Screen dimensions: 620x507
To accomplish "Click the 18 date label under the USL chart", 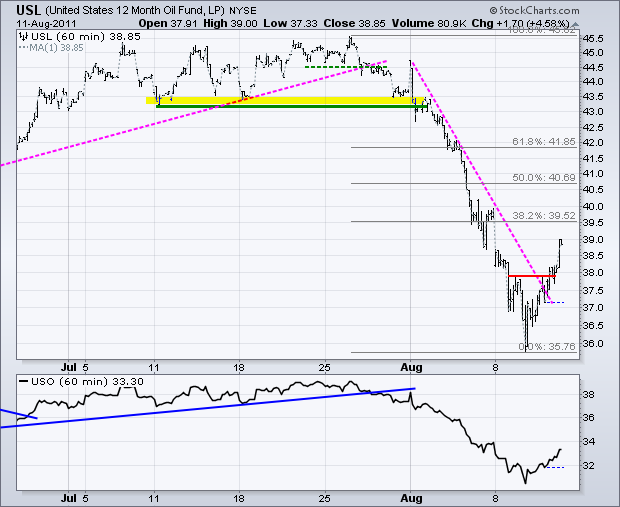I will pyautogui.click(x=238, y=367).
